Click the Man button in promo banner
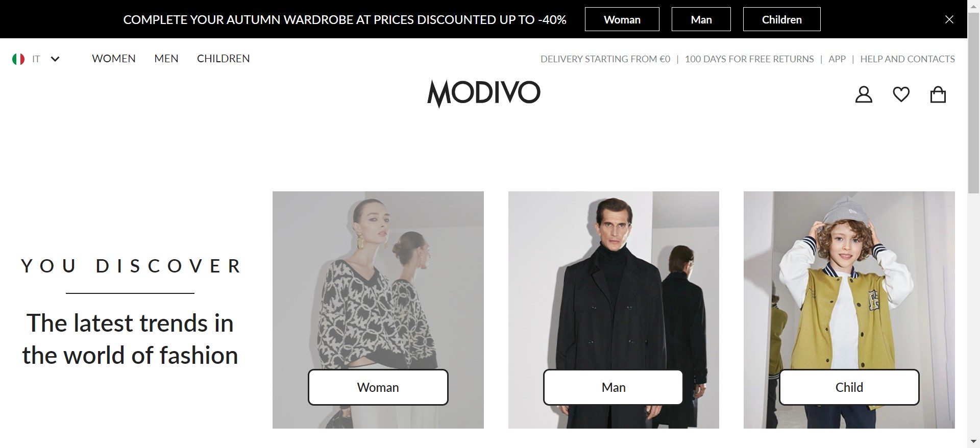The width and height of the screenshot is (980, 448). 701,19
